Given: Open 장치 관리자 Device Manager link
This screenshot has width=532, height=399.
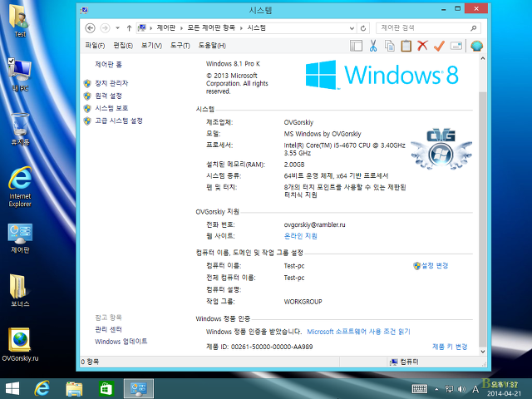Looking at the screenshot, I should 111,83.
